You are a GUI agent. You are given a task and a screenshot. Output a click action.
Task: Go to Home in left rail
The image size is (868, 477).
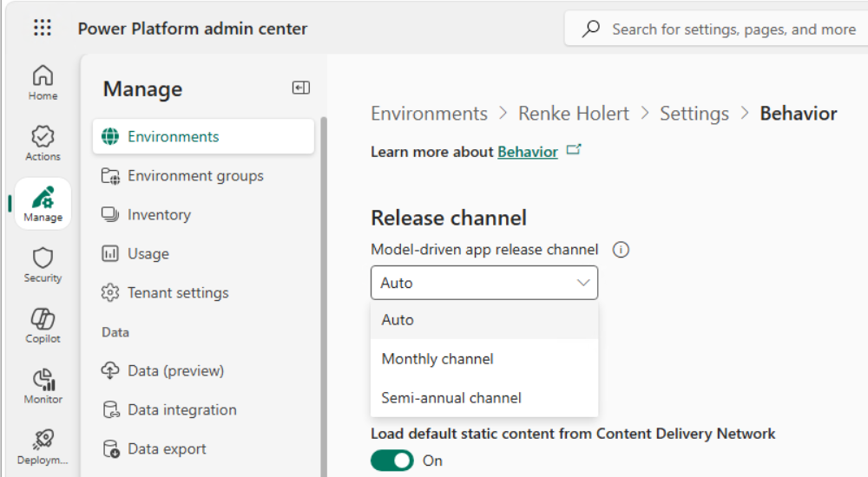43,82
